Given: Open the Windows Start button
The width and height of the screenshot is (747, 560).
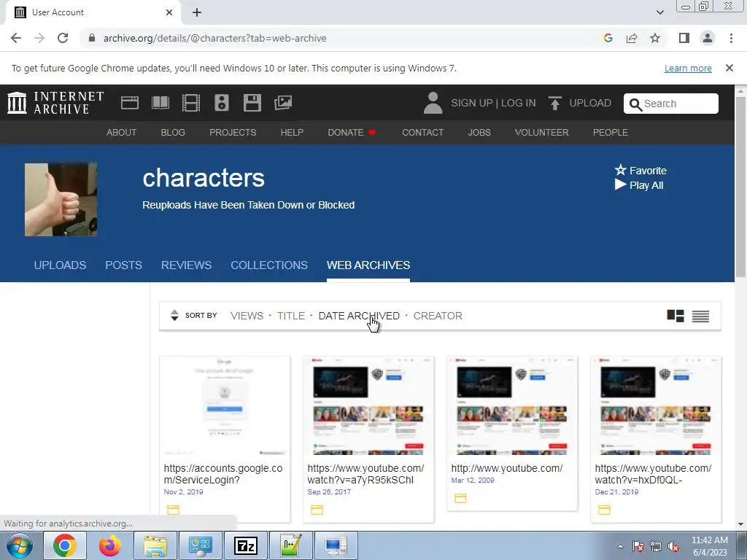Looking at the screenshot, I should [x=19, y=545].
